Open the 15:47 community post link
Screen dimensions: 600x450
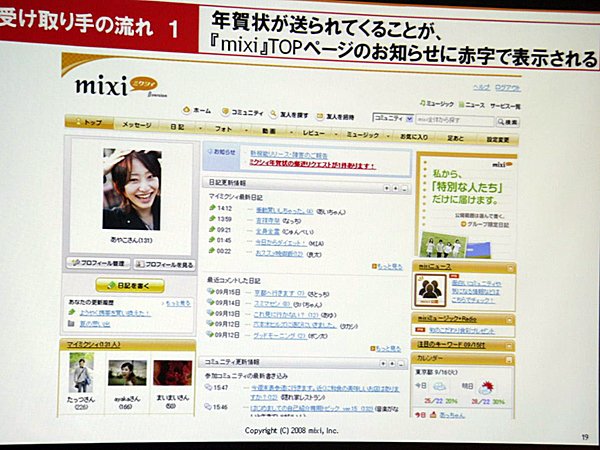click(324, 393)
